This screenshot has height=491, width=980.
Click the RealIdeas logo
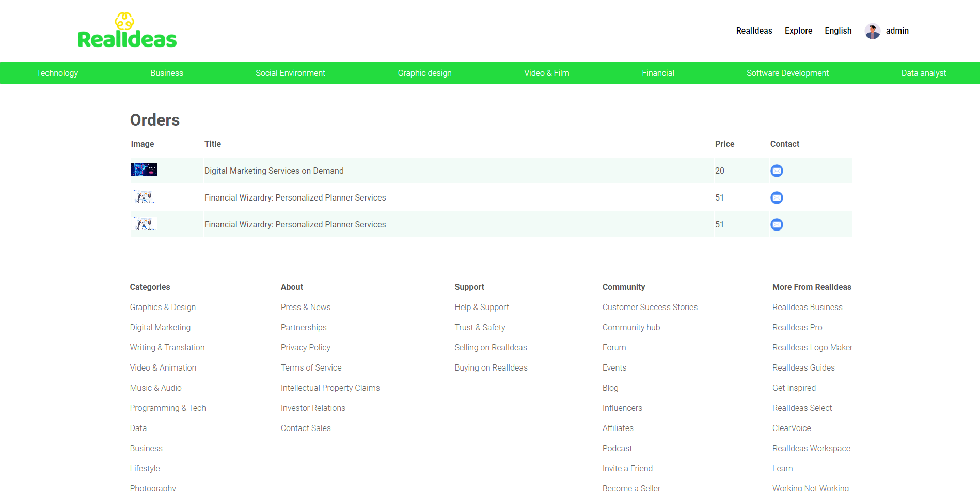pos(127,30)
